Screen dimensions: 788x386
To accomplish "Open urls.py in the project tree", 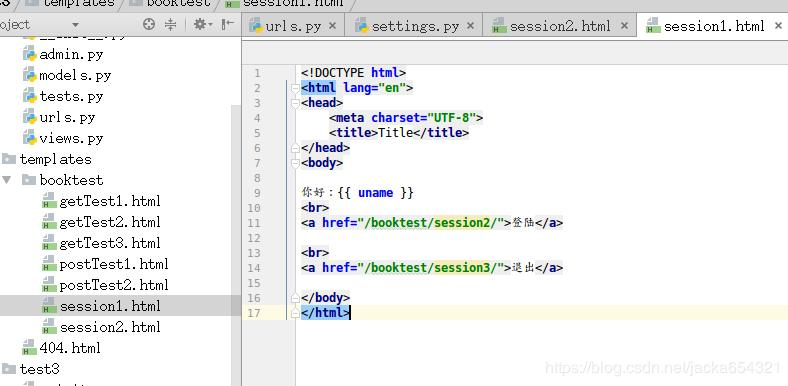I will click(67, 118).
